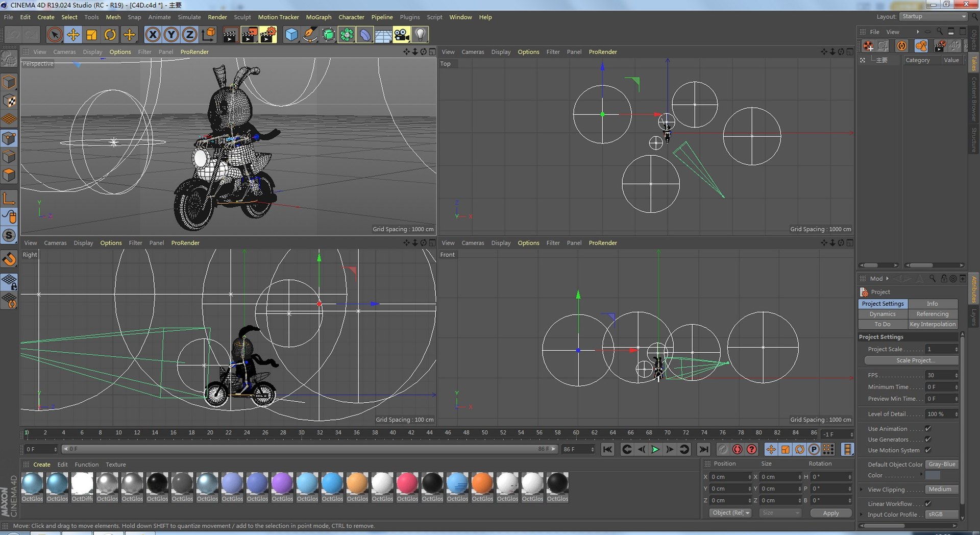
Task: Jump to the end of animation
Action: click(x=704, y=449)
